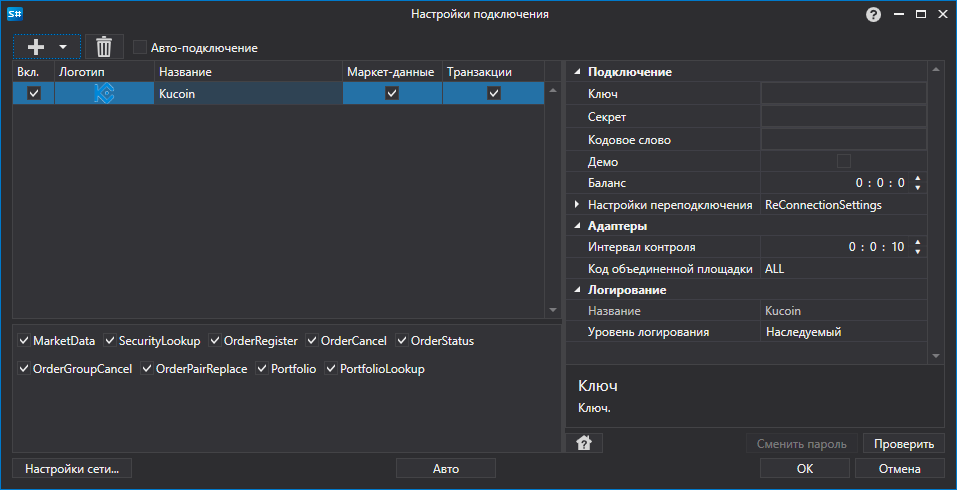Click the Авто button
Image resolution: width=957 pixels, height=490 pixels.
(446, 469)
